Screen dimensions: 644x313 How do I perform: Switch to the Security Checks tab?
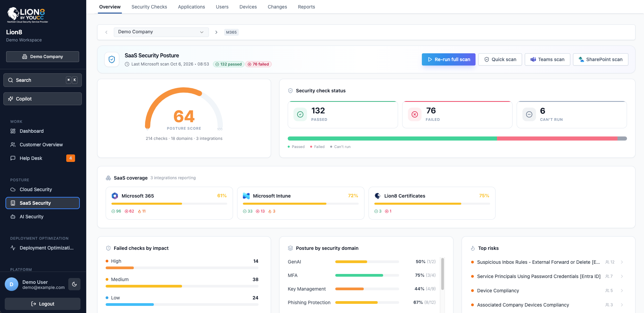(149, 7)
